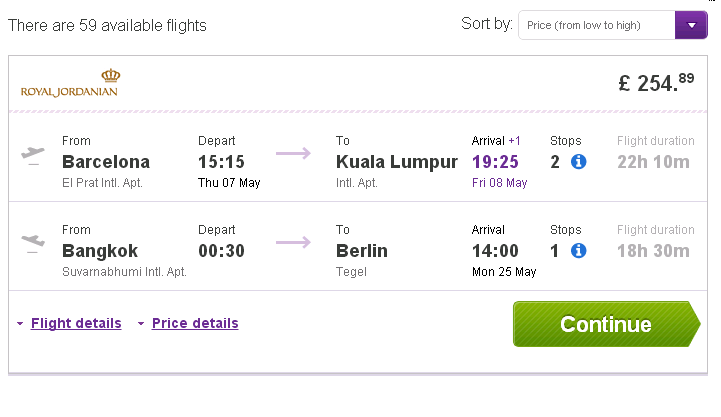Click the green Continue button

[x=607, y=324]
